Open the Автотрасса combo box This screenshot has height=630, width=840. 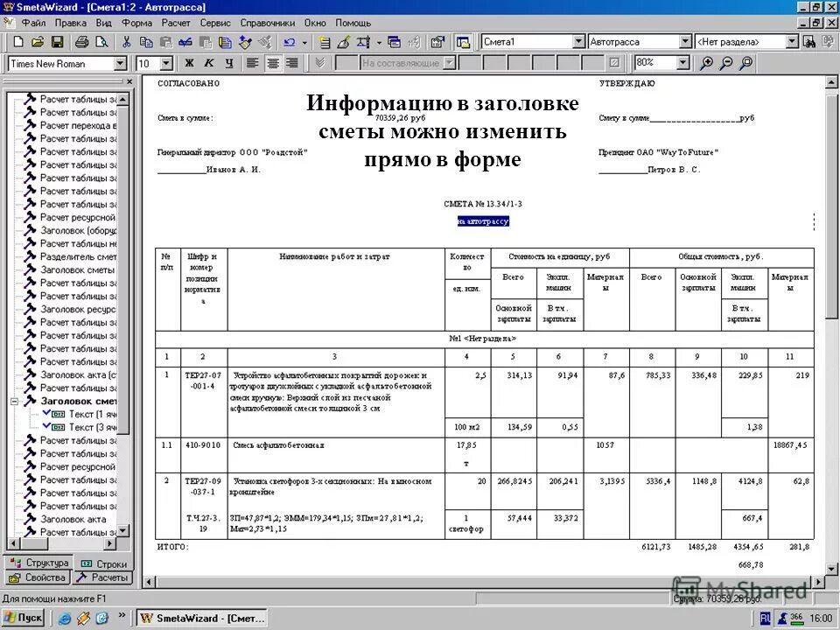(x=687, y=41)
